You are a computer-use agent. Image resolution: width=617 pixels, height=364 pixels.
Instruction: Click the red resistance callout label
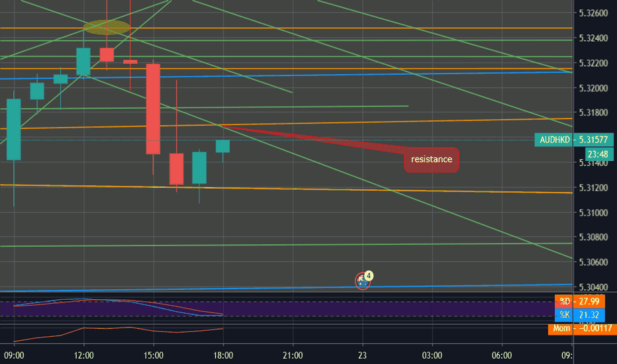(431, 159)
